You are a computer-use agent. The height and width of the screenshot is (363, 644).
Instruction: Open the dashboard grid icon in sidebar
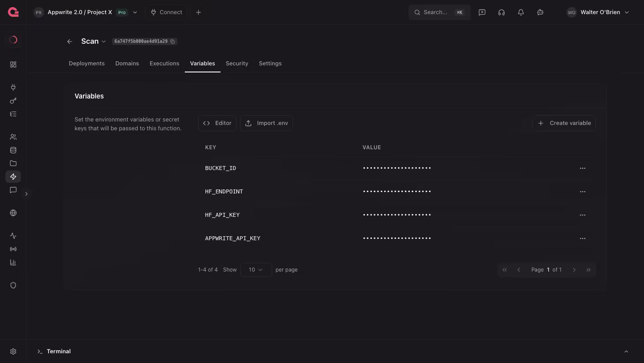pyautogui.click(x=13, y=64)
